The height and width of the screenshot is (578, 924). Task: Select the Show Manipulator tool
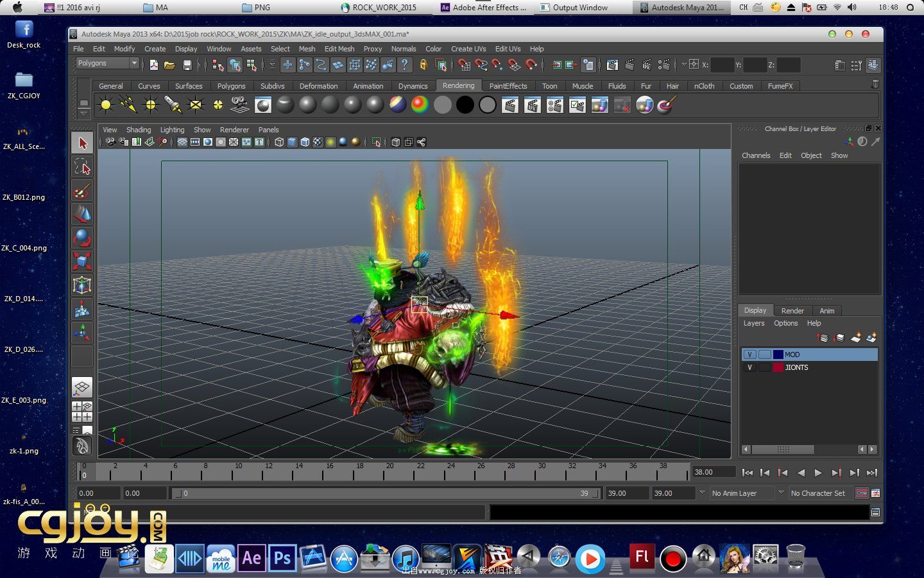(x=82, y=332)
